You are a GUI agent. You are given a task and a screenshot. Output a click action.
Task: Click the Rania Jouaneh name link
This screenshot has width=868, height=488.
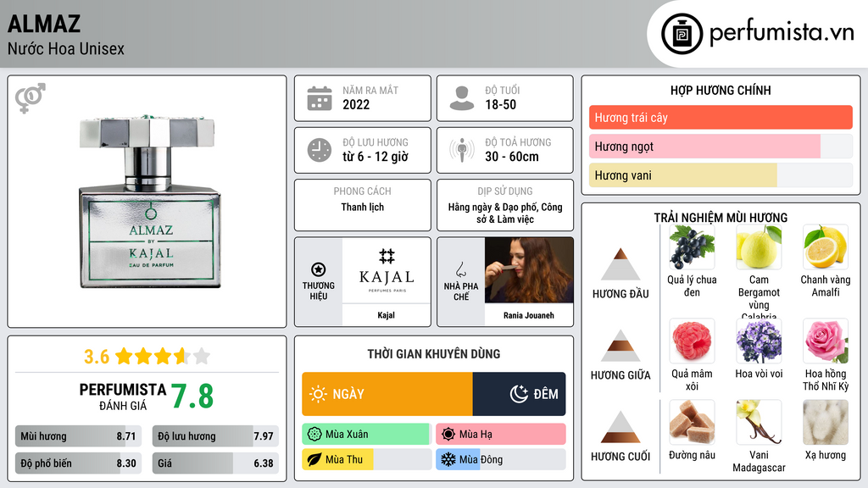[529, 315]
